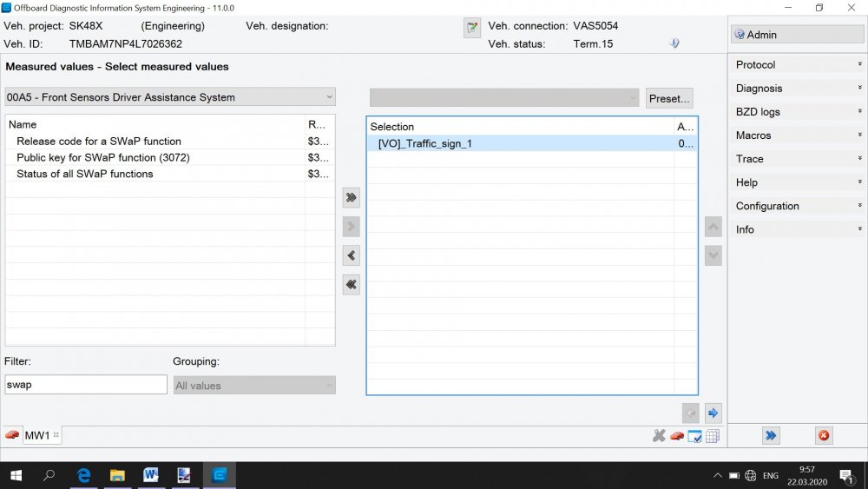
Task: Open the greyed preset selection dropdown
Action: (x=504, y=98)
